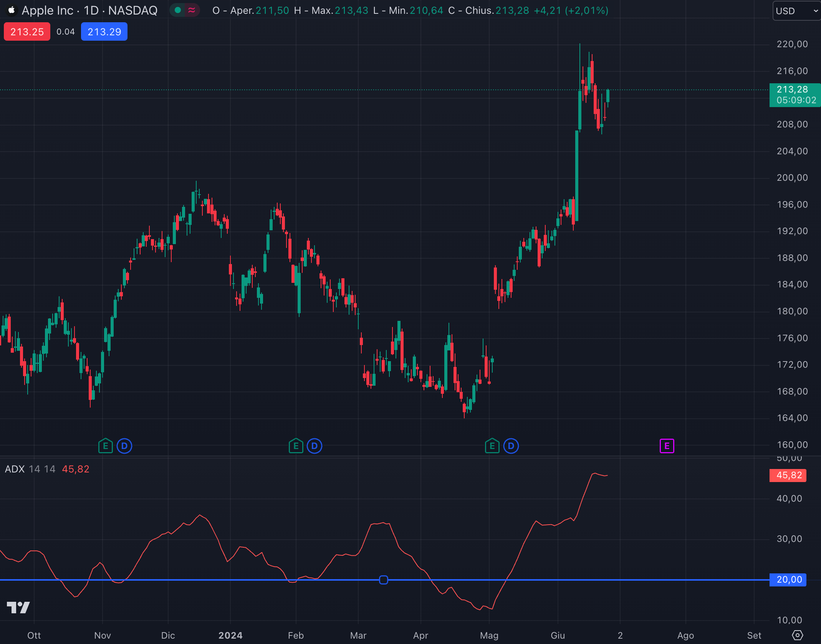The height and width of the screenshot is (644, 821).
Task: Toggle the green market status dot
Action: [177, 11]
